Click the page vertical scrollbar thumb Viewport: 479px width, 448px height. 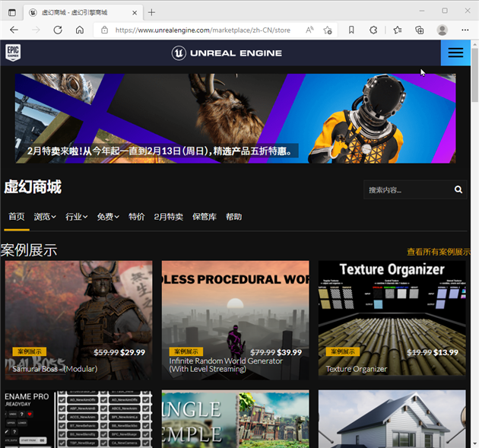tap(474, 75)
